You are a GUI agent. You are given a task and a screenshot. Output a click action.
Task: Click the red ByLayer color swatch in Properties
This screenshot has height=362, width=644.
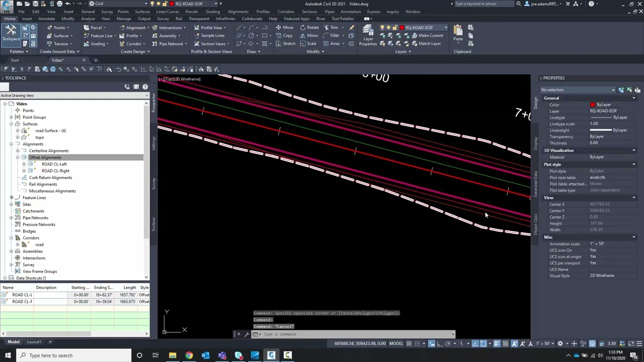point(592,105)
